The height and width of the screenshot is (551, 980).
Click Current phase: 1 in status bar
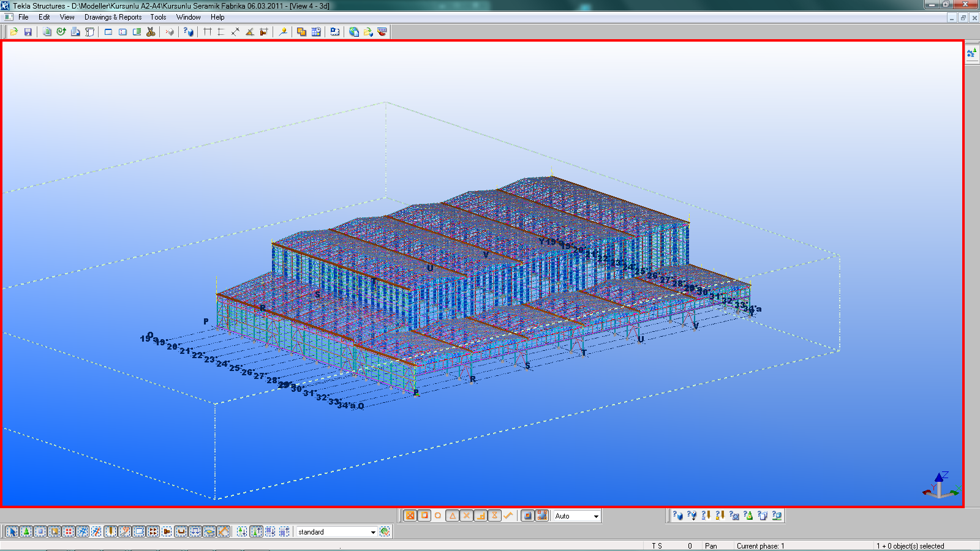[760, 545]
